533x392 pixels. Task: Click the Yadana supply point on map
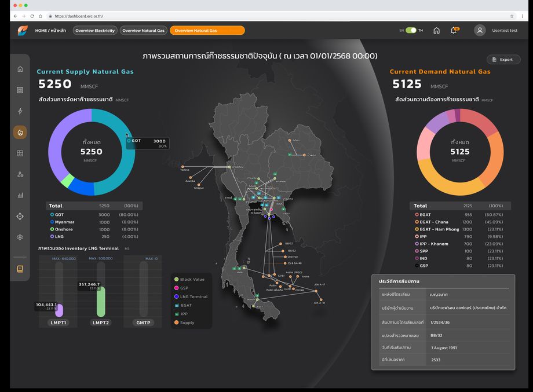tap(182, 167)
